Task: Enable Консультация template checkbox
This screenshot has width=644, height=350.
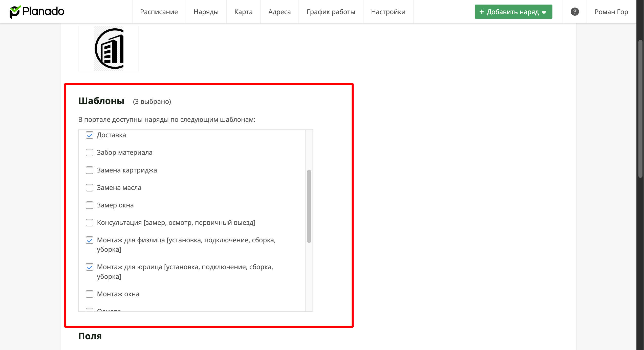Action: click(x=90, y=223)
